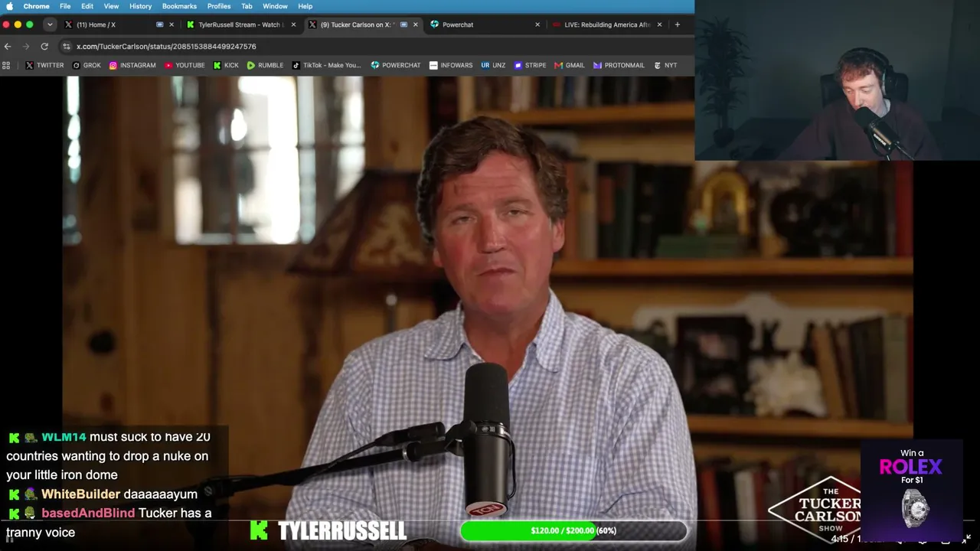The height and width of the screenshot is (551, 980).
Task: Open the Chrome application menu
Action: [x=36, y=6]
